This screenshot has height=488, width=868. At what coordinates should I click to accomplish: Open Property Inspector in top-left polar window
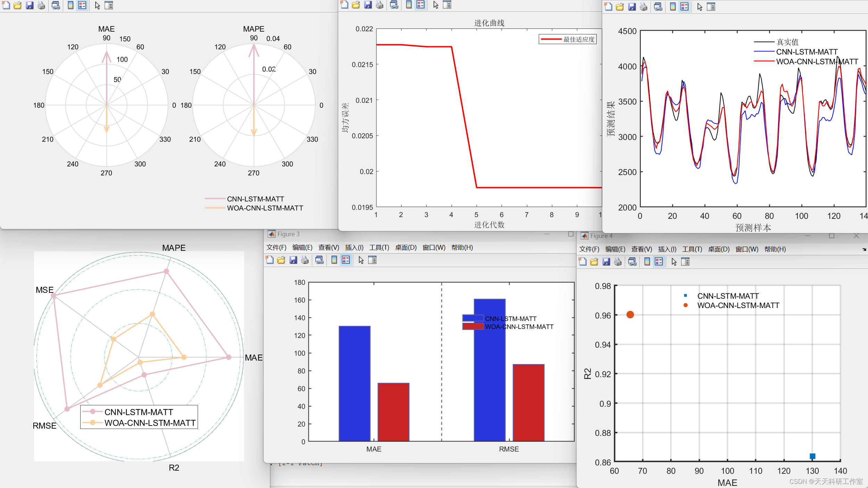point(109,5)
